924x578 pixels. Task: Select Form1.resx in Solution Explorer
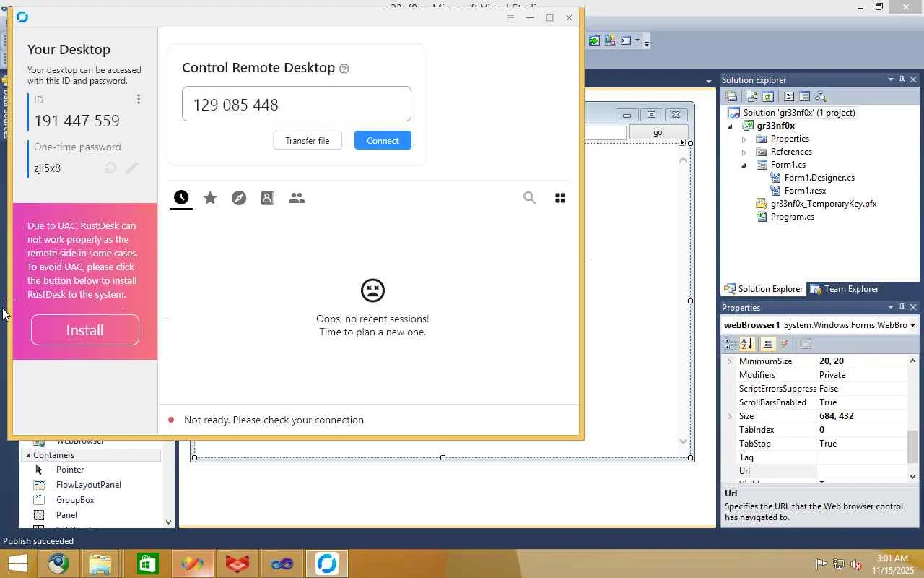(x=805, y=191)
